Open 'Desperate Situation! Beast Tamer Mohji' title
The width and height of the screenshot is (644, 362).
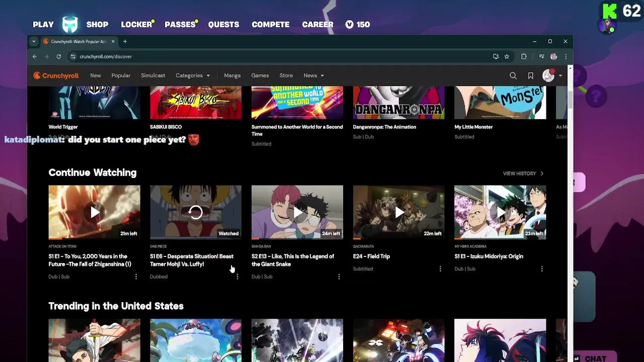pos(192,260)
